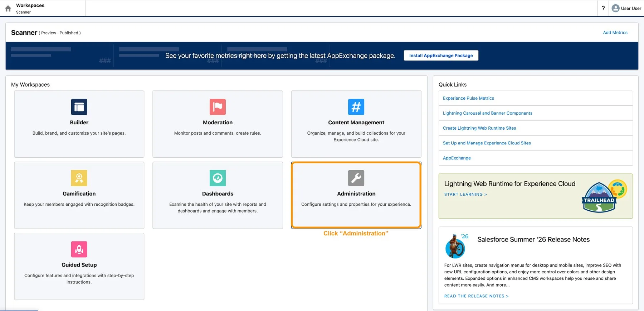
Task: Click the Dashboards gauge icon
Action: coord(218,178)
